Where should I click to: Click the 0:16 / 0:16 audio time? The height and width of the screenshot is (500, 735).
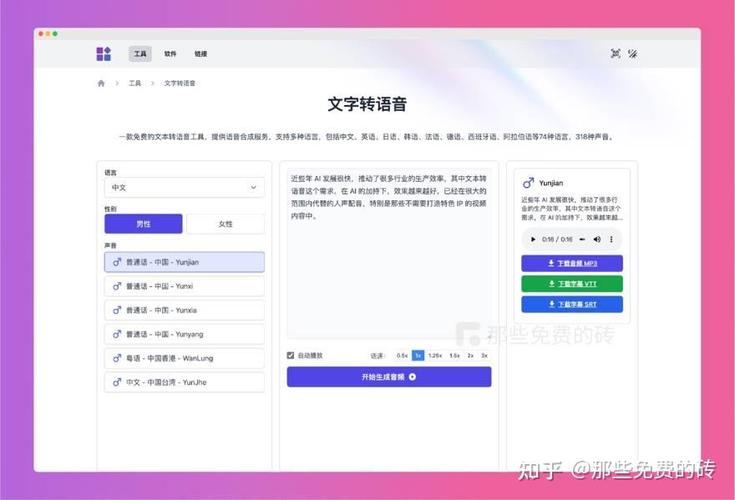(557, 239)
